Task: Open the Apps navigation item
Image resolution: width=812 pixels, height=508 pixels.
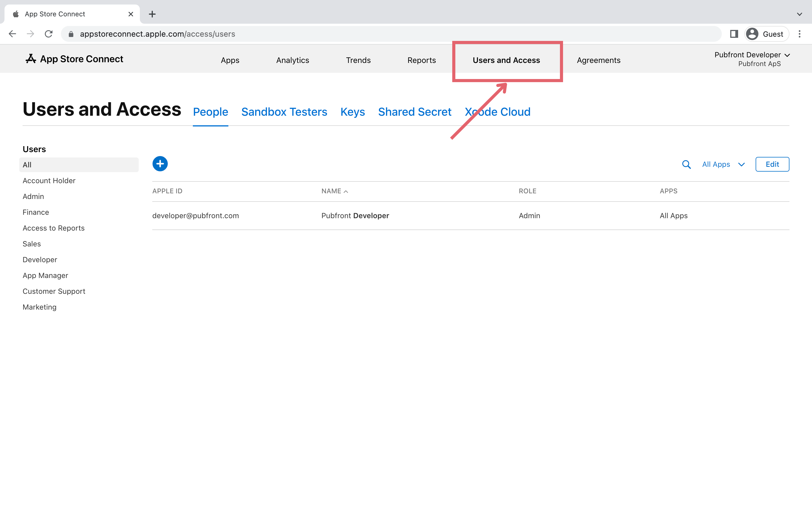Action: [x=230, y=60]
